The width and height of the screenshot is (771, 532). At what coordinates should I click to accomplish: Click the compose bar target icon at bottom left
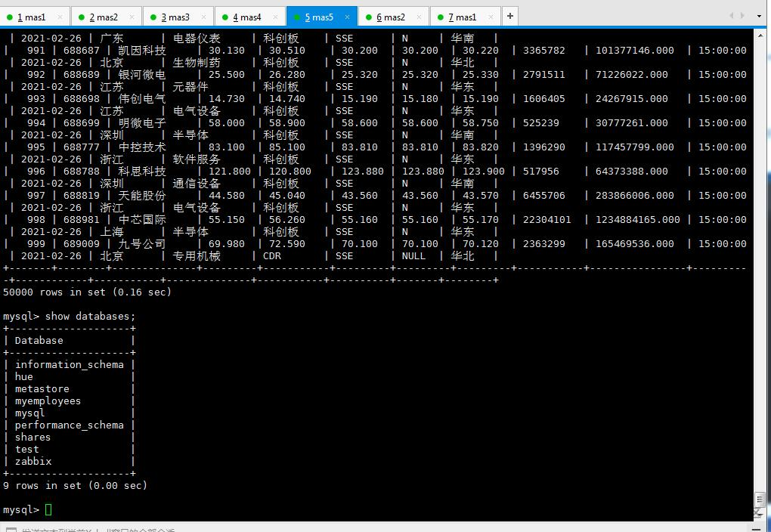(x=11, y=530)
